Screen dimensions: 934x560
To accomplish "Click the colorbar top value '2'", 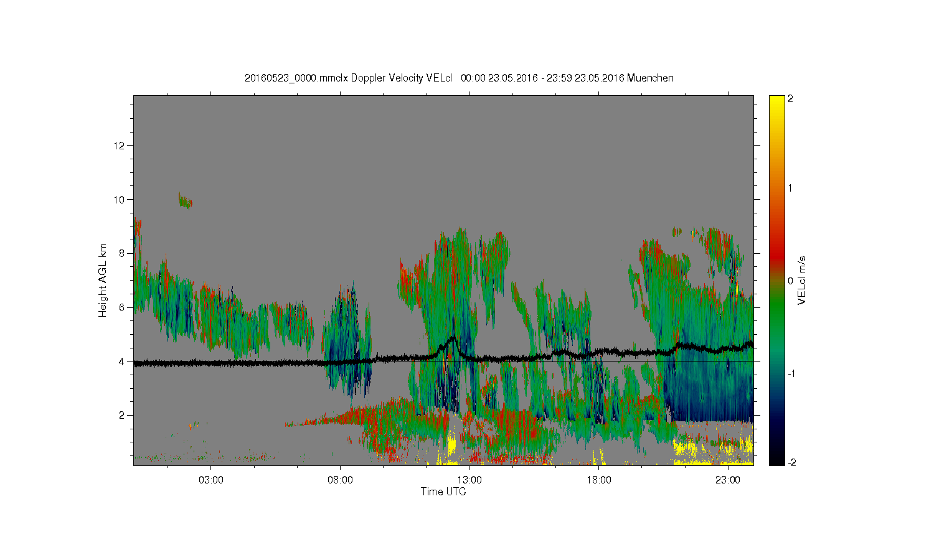I will pyautogui.click(x=791, y=99).
